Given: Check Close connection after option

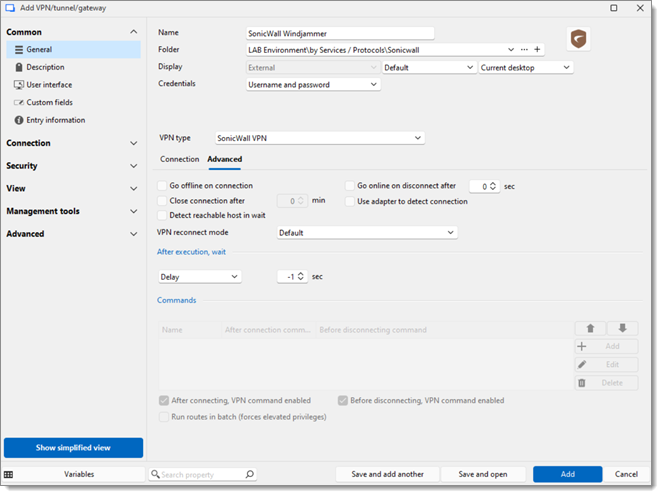Looking at the screenshot, I should click(162, 201).
